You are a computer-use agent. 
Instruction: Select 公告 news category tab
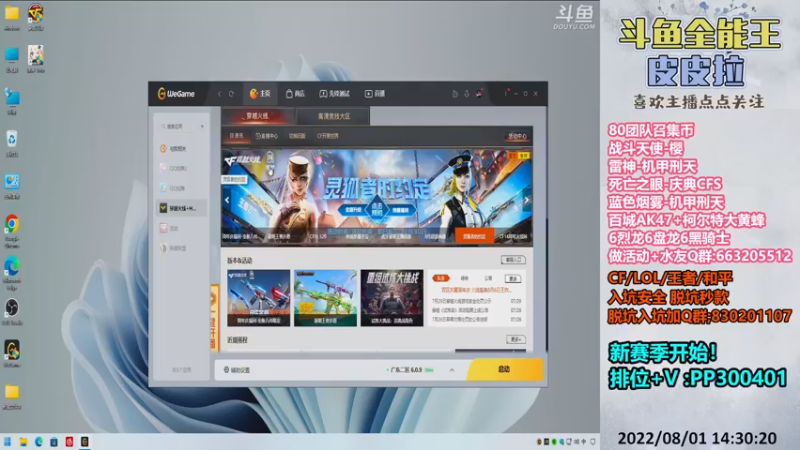pos(488,278)
